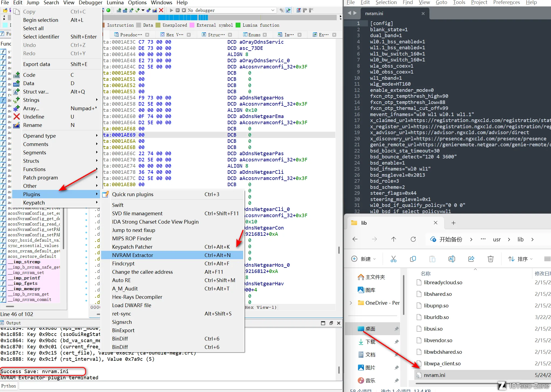Click the Rename icon in File Explorer toolbar
Screen dimensions: 551x392
(x=452, y=259)
